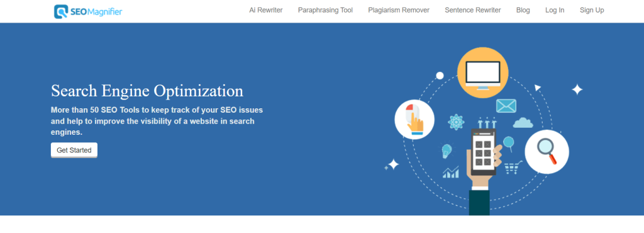Click the Get Started button
This screenshot has width=644, height=233.
(74, 150)
